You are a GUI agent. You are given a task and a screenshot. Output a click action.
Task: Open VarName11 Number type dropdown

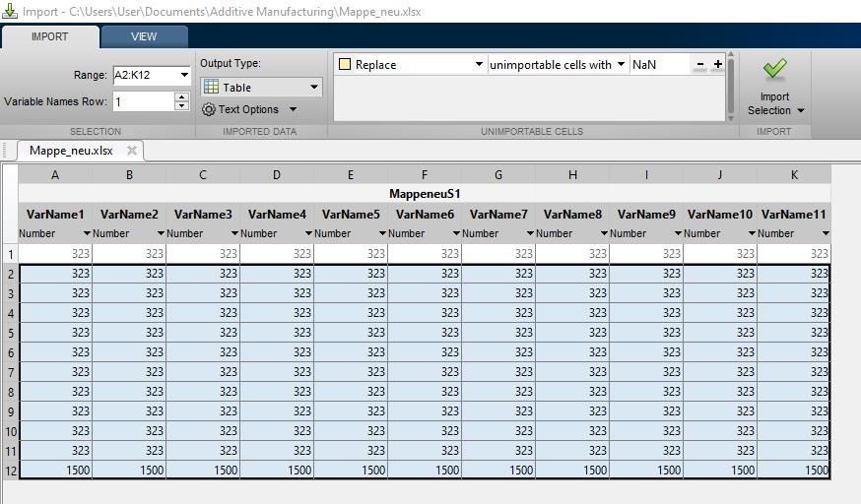pos(825,233)
